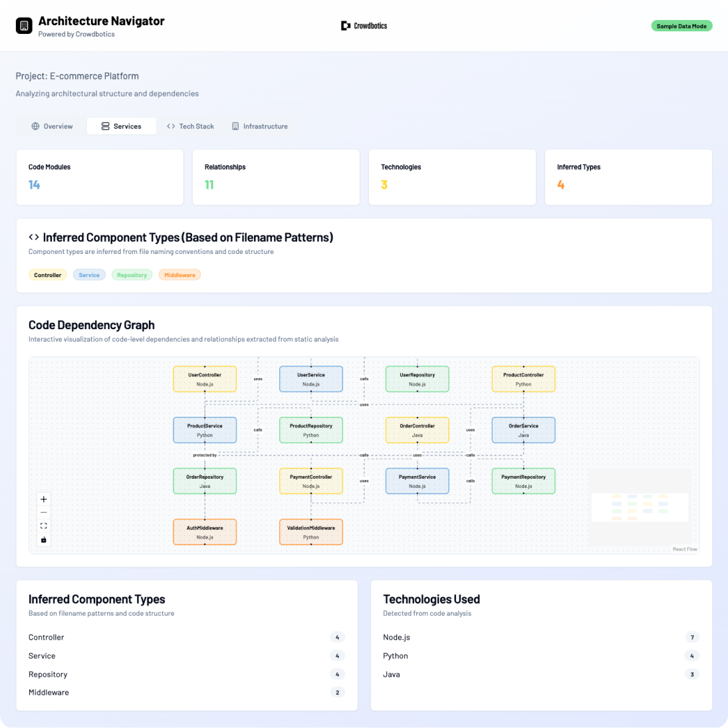Click the Sample Data Mode badge

coord(682,25)
